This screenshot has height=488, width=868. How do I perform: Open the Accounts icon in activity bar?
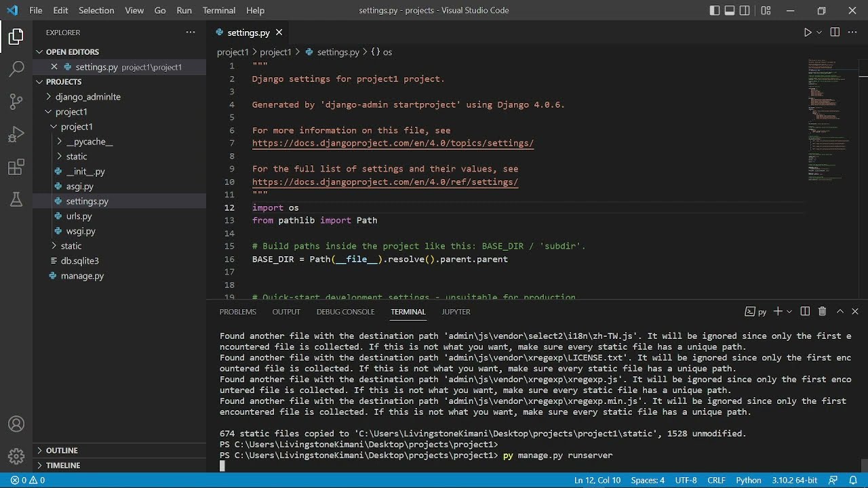coord(16,424)
